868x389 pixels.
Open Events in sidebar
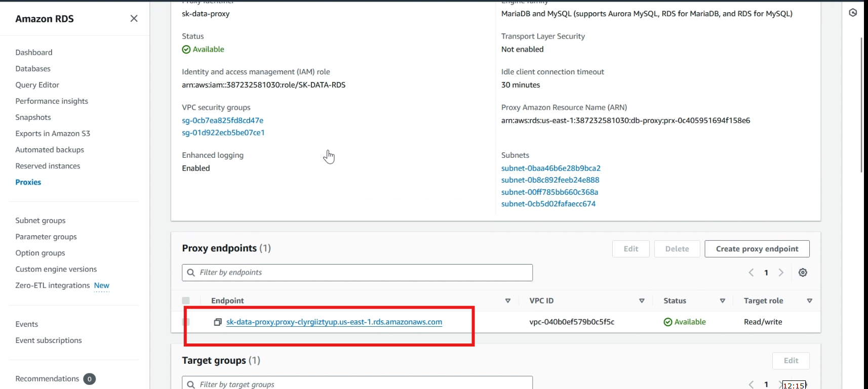pyautogui.click(x=27, y=324)
